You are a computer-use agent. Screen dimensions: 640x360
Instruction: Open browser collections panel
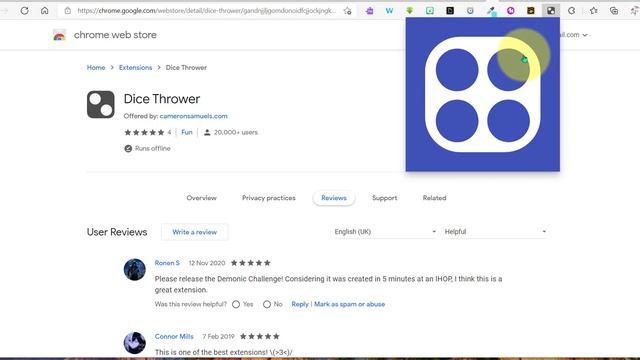coord(614,11)
